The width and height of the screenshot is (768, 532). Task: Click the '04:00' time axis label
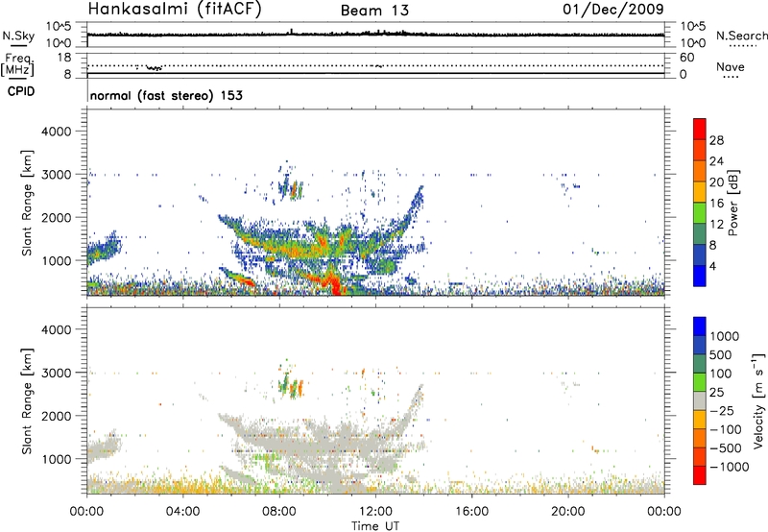click(182, 512)
